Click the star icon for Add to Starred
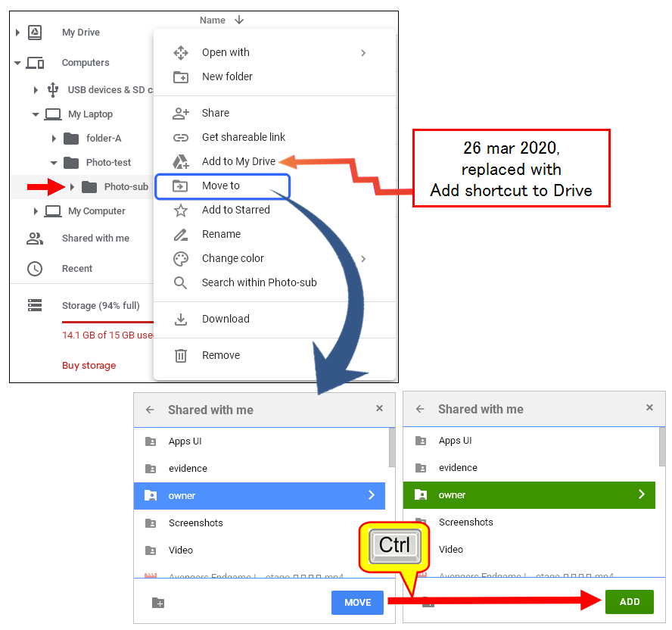672x630 pixels. [180, 211]
